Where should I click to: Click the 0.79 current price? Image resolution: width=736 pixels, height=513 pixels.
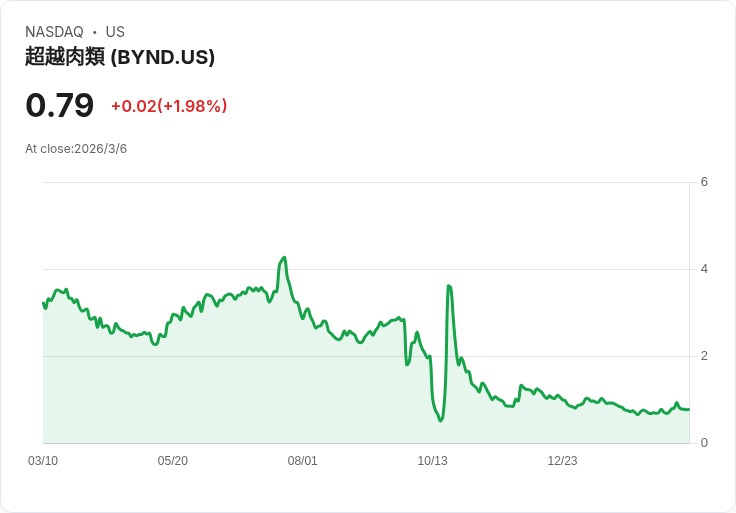tap(60, 105)
